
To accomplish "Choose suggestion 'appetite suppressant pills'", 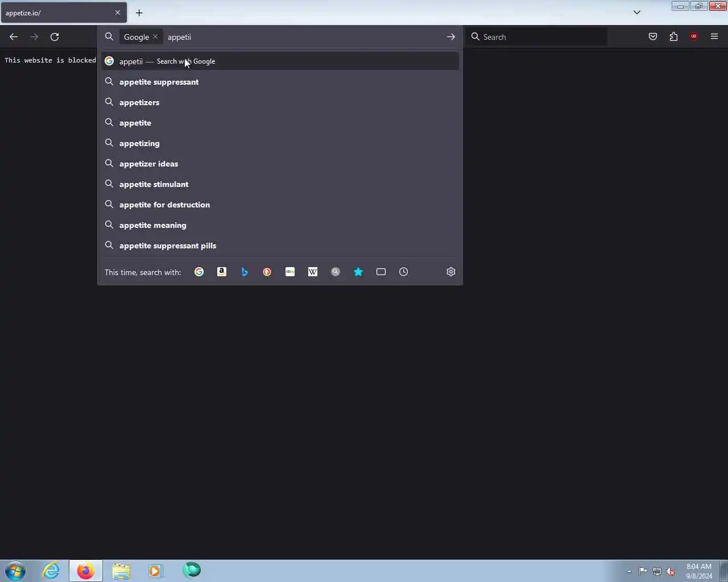I will click(280, 246).
